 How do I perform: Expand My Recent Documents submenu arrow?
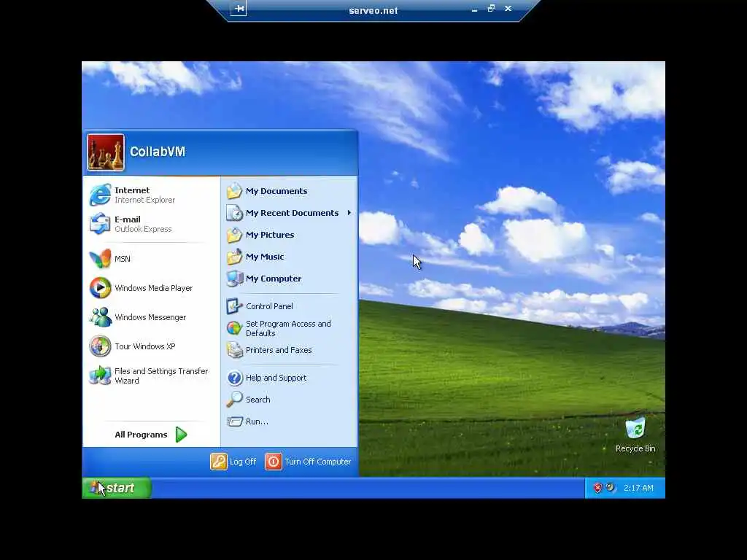tap(349, 213)
